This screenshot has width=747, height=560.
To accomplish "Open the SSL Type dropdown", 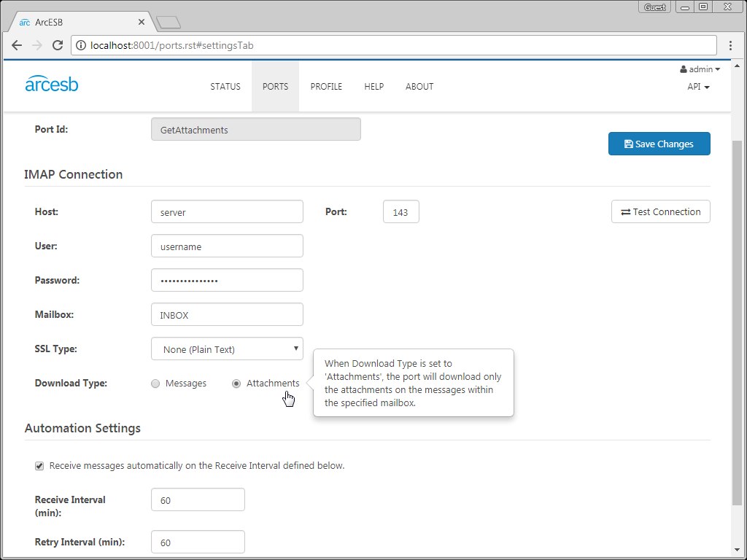I will (227, 349).
